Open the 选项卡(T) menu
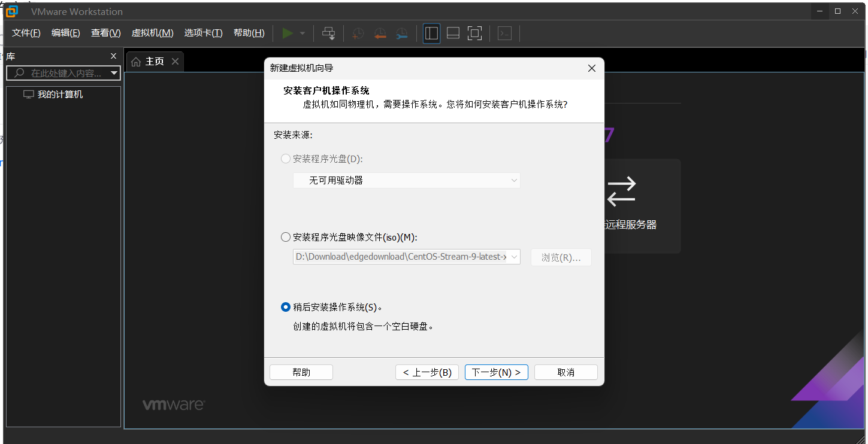868x444 pixels. [x=204, y=34]
